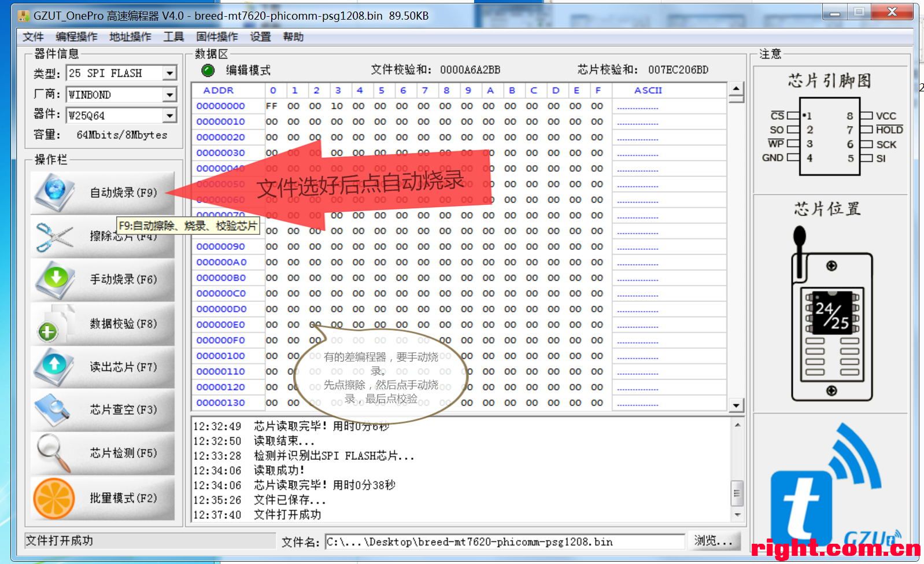Click hex data scrollbar down arrow
The width and height of the screenshot is (924, 564).
coord(736,405)
